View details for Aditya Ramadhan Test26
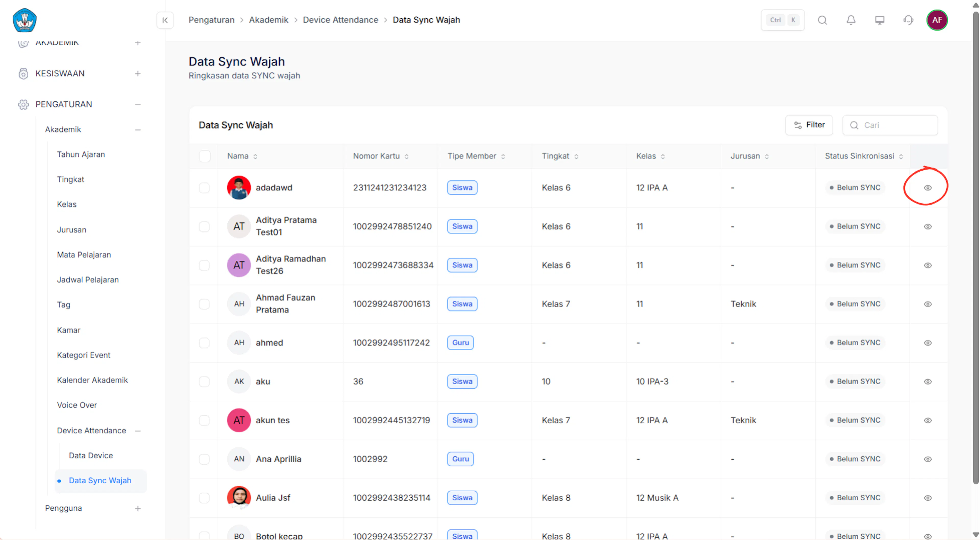The image size is (980, 540). click(927, 266)
